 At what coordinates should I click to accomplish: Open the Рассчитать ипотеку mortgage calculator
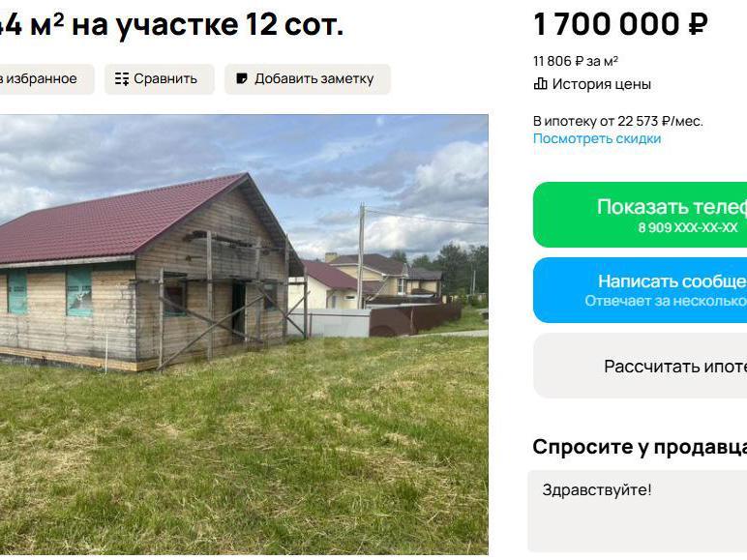[x=640, y=366]
